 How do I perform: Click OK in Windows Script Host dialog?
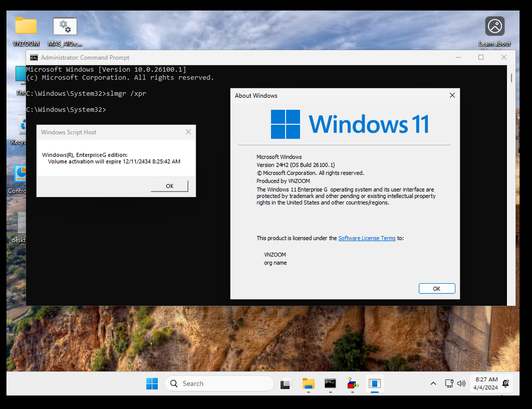[x=170, y=186]
